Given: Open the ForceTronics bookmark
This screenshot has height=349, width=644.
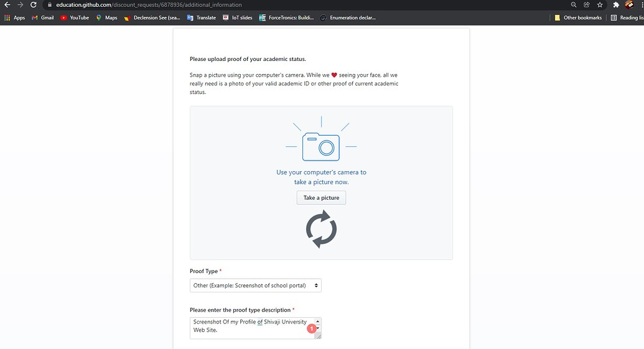Looking at the screenshot, I should (287, 17).
